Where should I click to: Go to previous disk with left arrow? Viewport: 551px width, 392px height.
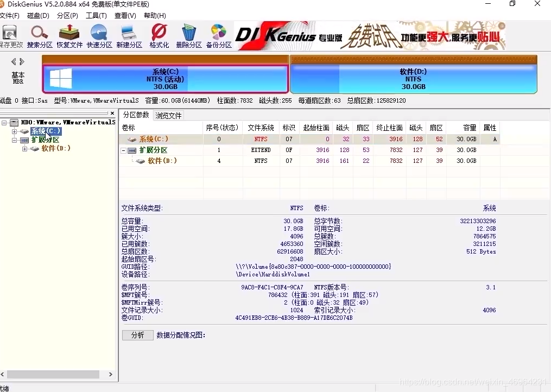[14, 62]
